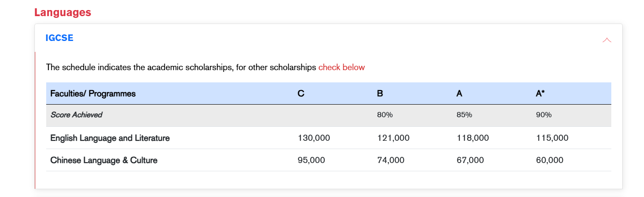
Task: Click the IGCSE accordion title
Action: tap(59, 38)
